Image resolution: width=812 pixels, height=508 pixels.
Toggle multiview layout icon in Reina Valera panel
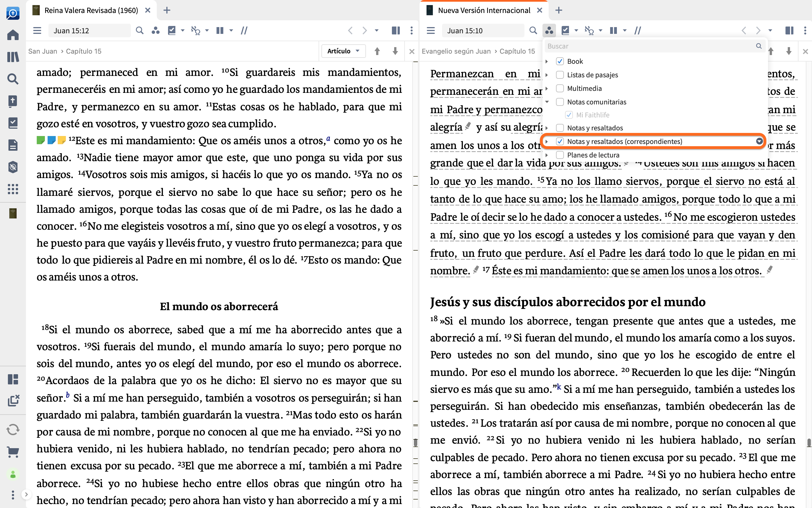tap(396, 30)
